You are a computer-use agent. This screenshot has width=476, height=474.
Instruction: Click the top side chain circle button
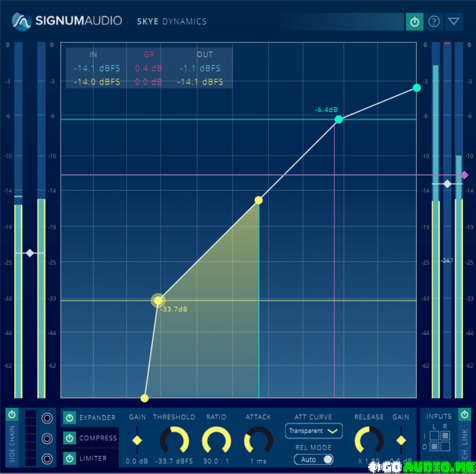pyautogui.click(x=47, y=418)
